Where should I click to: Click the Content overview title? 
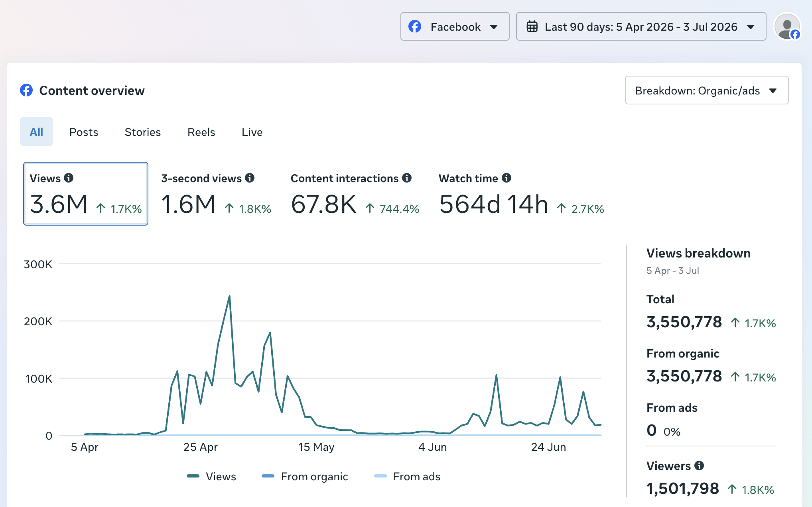[92, 90]
